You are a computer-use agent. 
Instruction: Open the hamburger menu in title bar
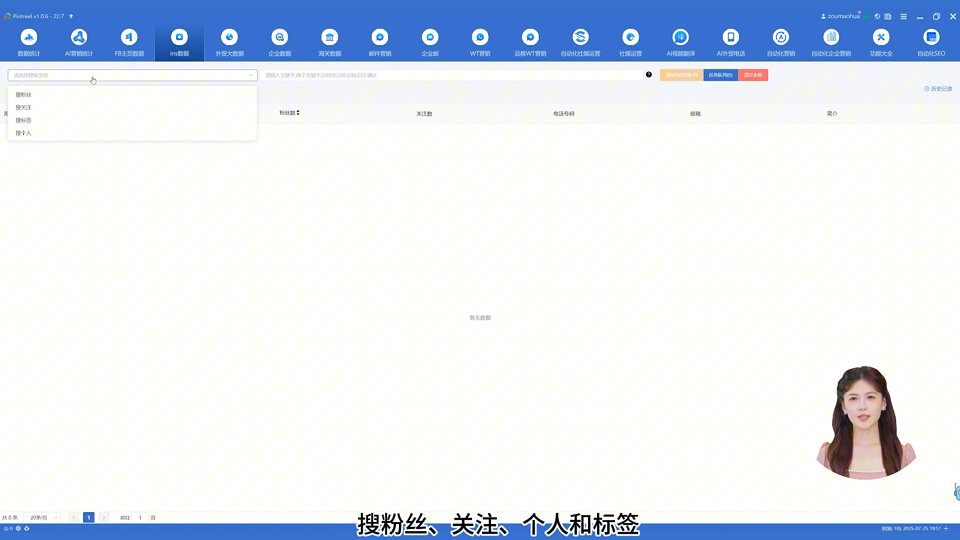coord(904,17)
